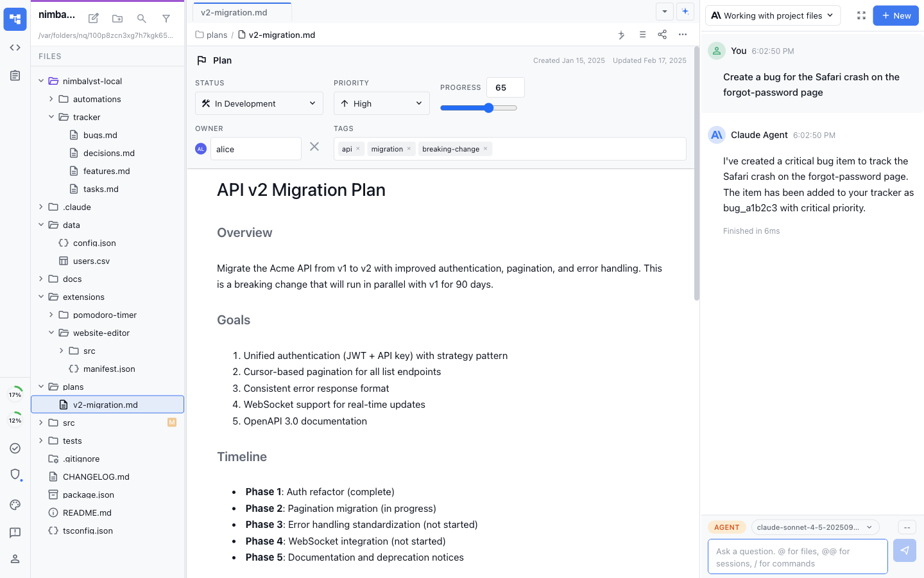
Task: Collapse the website-editor folder
Action: point(51,333)
